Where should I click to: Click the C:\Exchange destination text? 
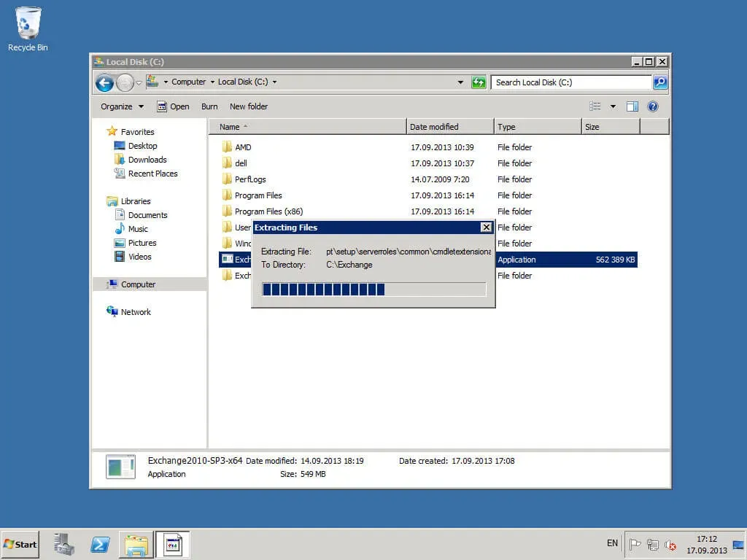(x=349, y=265)
